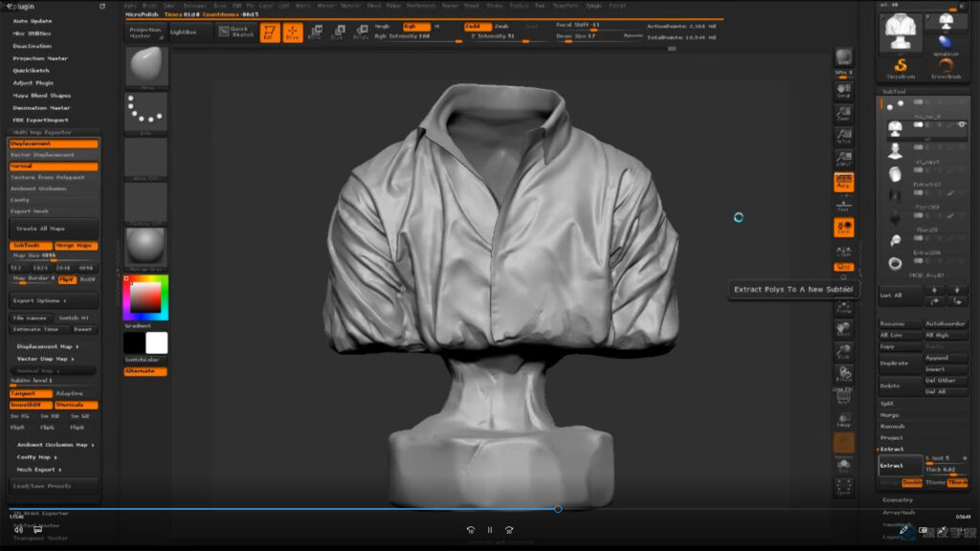This screenshot has width=980, height=551.
Task: Toggle the SmoothUV option
Action: click(x=31, y=405)
